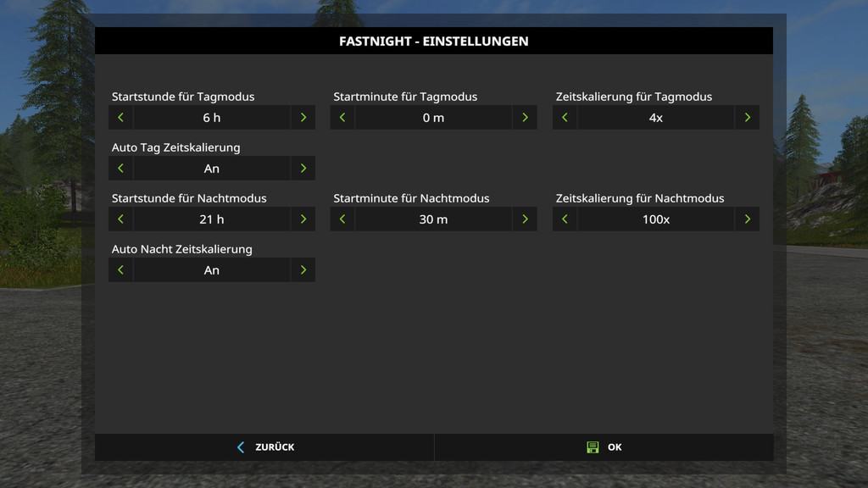This screenshot has height=488, width=868.
Task: Toggle Auto Tag Zeitskalierung using right arrow
Action: click(303, 169)
